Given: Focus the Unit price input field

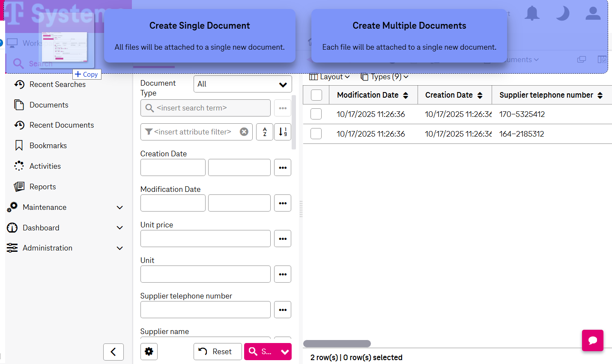Looking at the screenshot, I should 206,239.
